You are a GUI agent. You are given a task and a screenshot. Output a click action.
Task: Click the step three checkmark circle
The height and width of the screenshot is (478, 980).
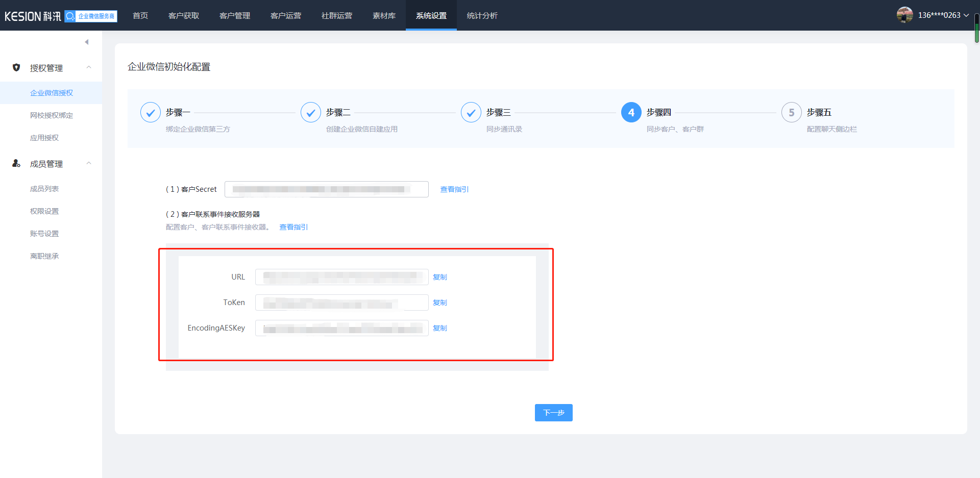pyautogui.click(x=471, y=112)
